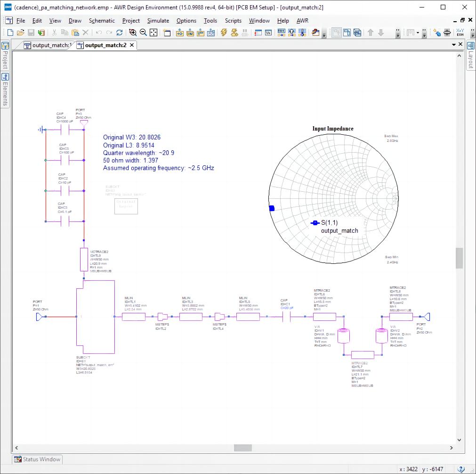Click the Variable Browser V= icon
The width and height of the screenshot is (476, 474).
point(268,33)
